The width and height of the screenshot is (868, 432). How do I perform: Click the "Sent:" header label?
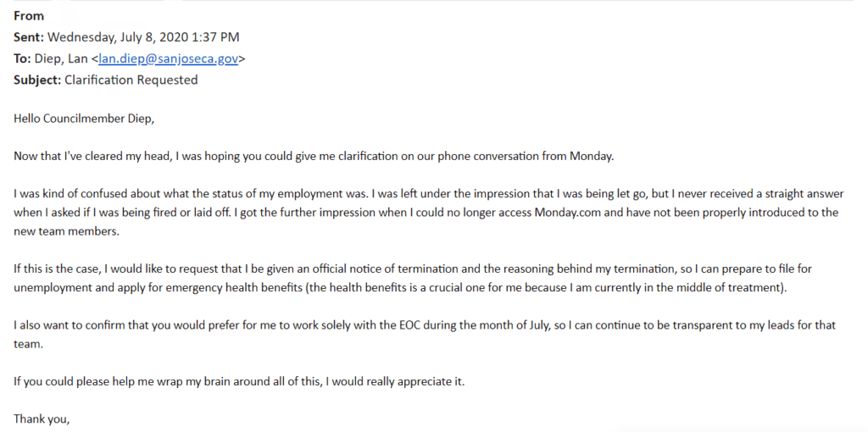click(x=30, y=37)
